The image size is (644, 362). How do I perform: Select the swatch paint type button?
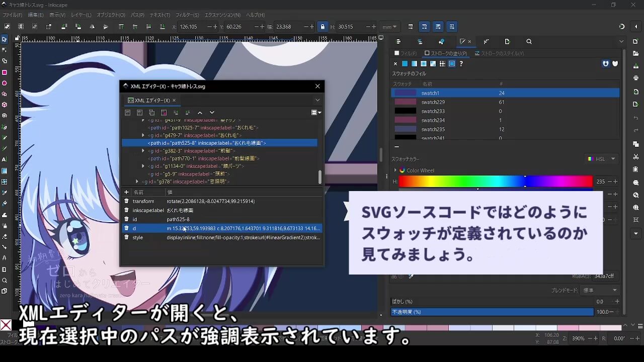coord(452,64)
